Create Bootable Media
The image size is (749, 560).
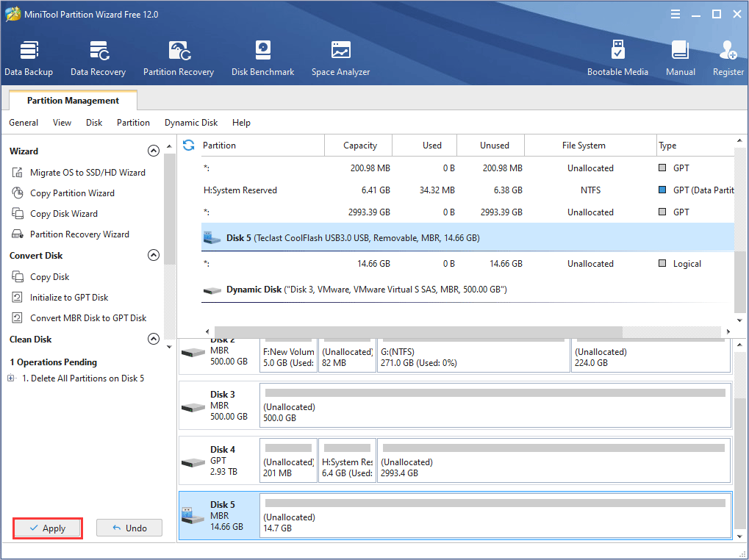tap(617, 58)
